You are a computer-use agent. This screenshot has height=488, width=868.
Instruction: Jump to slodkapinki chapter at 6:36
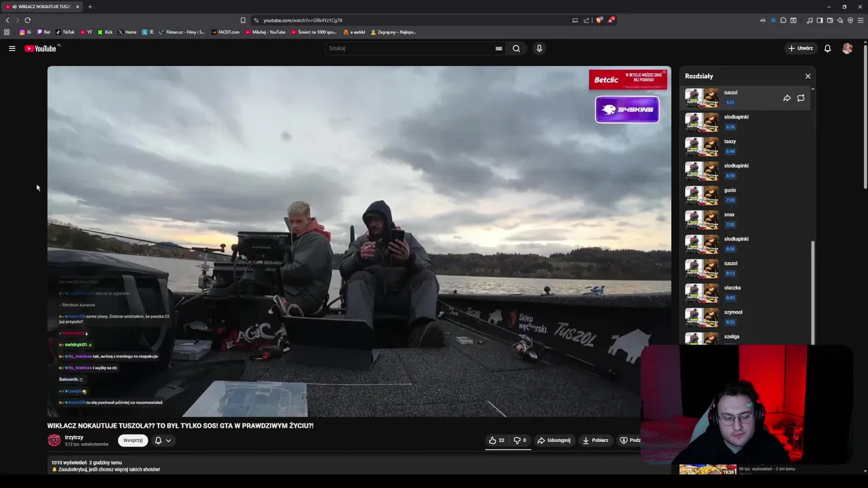pos(746,122)
